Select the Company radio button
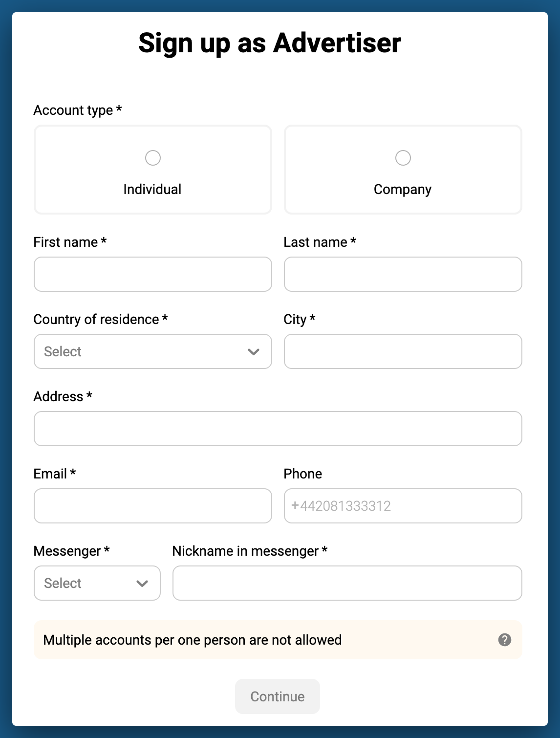 click(x=403, y=158)
